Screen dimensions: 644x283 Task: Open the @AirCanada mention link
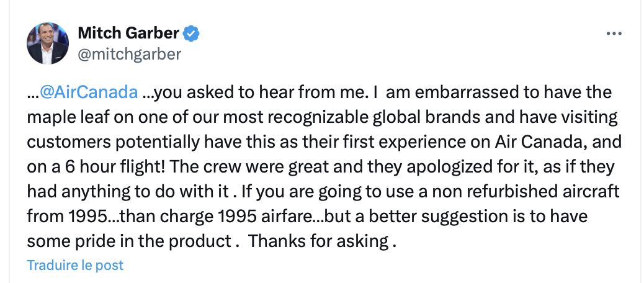(88, 92)
